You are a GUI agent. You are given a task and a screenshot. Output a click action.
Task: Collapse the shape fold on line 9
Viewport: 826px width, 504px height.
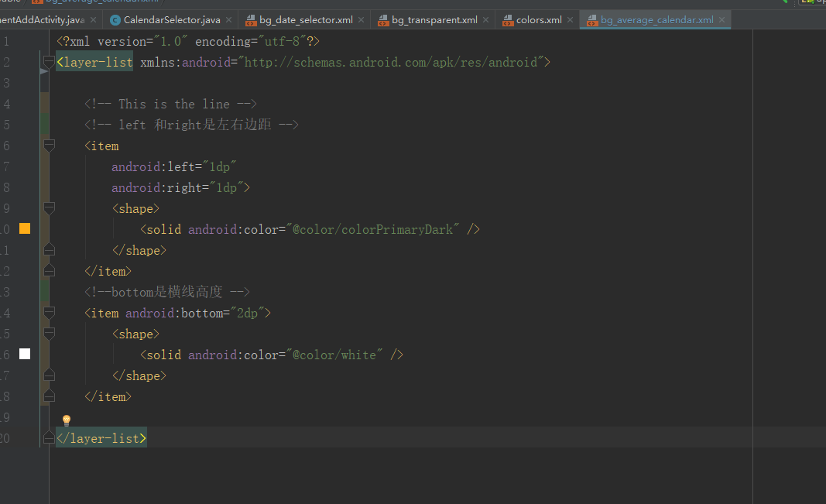49,208
